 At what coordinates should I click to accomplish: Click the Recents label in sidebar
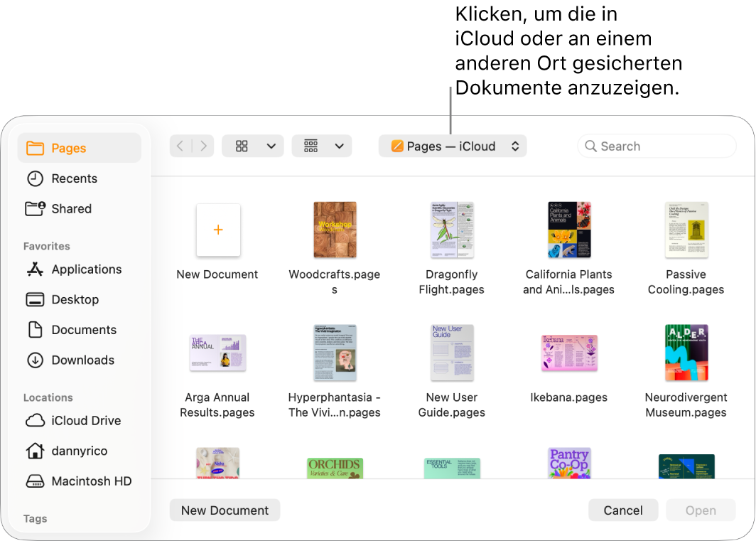pos(74,178)
